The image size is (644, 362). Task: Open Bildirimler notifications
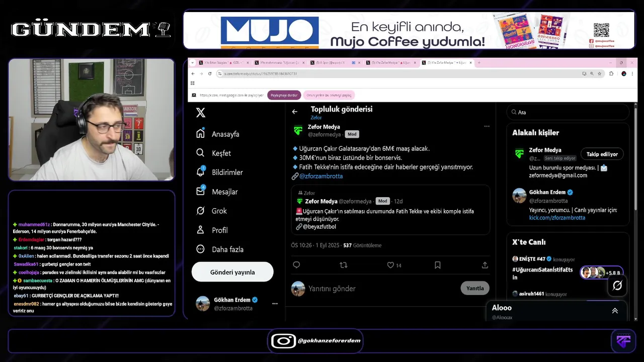(x=219, y=172)
